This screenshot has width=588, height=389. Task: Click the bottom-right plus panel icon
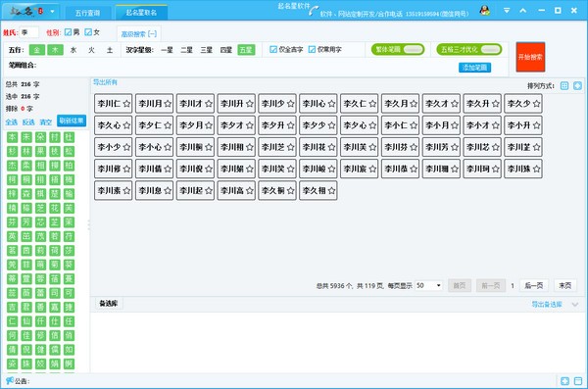[564, 381]
